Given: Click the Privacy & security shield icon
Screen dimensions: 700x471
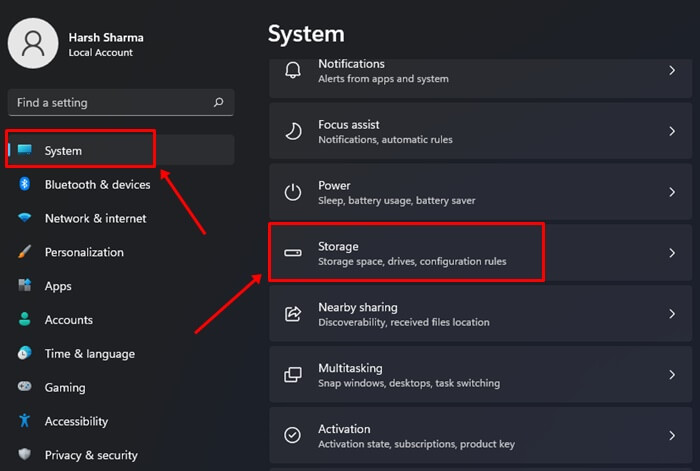Looking at the screenshot, I should tap(25, 455).
